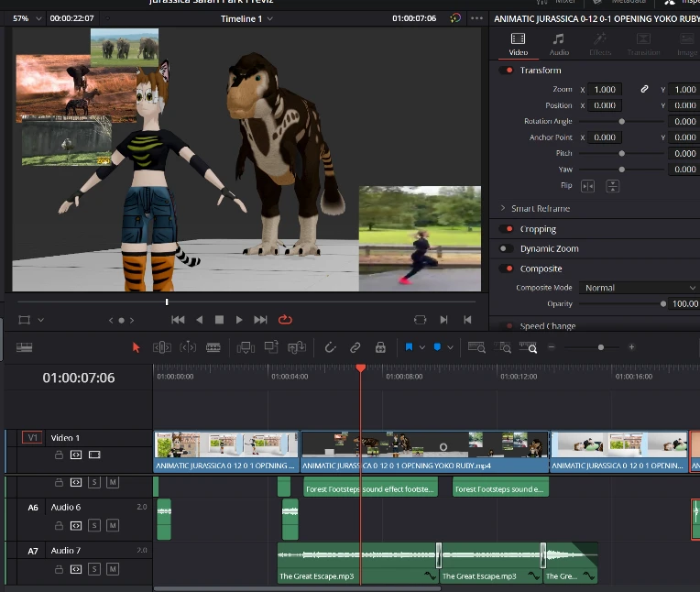The width and height of the screenshot is (700, 592).
Task: Click the Insert Clip toolbar icon
Action: [x=246, y=347]
